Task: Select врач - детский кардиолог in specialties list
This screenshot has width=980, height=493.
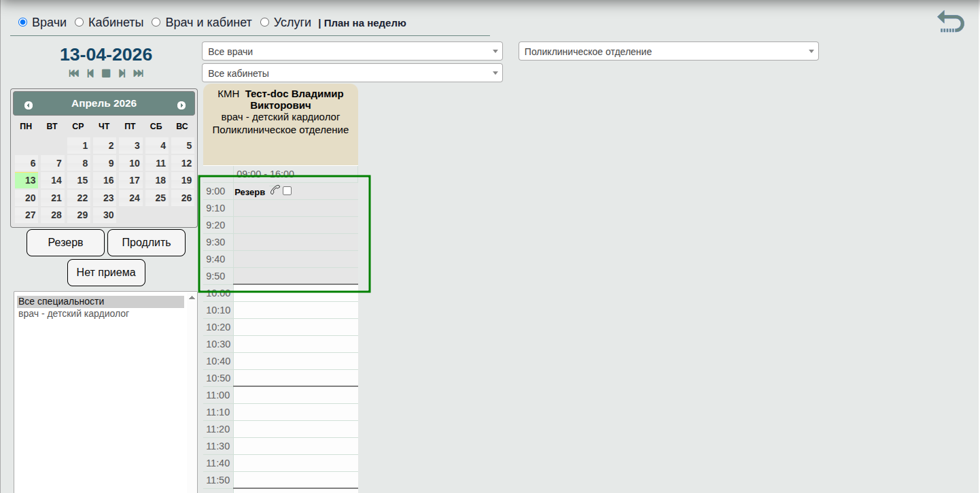Action: [x=73, y=314]
